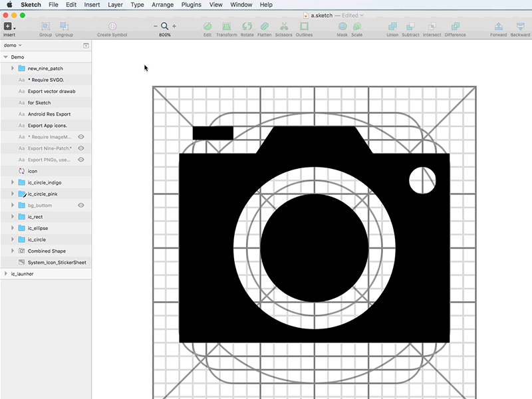This screenshot has width=532, height=399.
Task: Click the Create Symbol icon
Action: click(112, 27)
